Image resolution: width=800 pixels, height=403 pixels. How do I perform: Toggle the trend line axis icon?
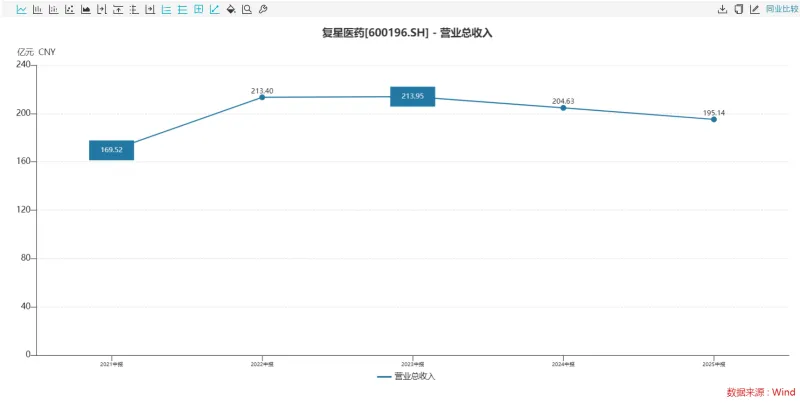[214, 9]
